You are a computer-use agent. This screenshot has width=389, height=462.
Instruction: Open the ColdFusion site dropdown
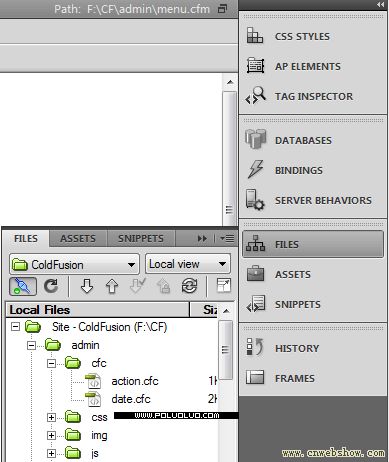[74, 265]
